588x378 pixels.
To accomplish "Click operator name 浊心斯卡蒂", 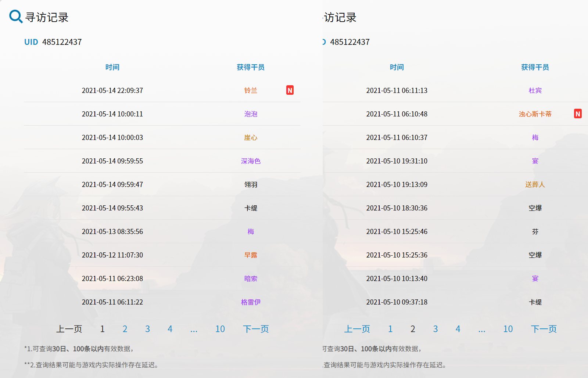I will click(535, 114).
